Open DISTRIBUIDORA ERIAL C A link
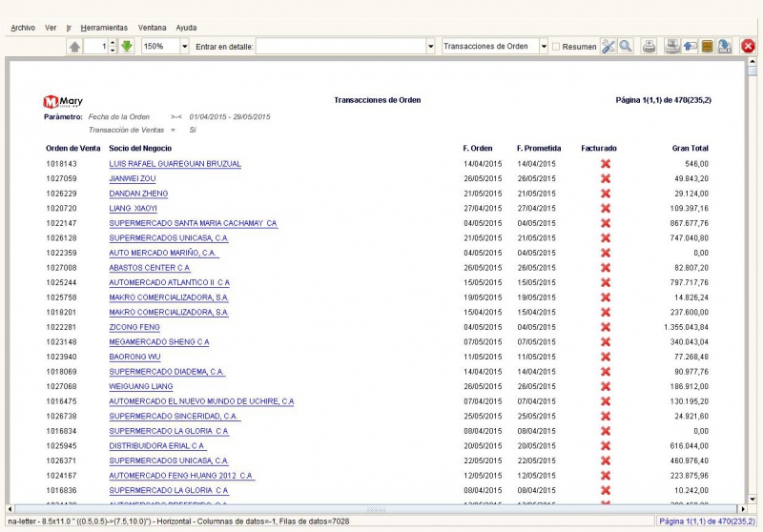Viewport: 763px width, 532px height. 157,446
